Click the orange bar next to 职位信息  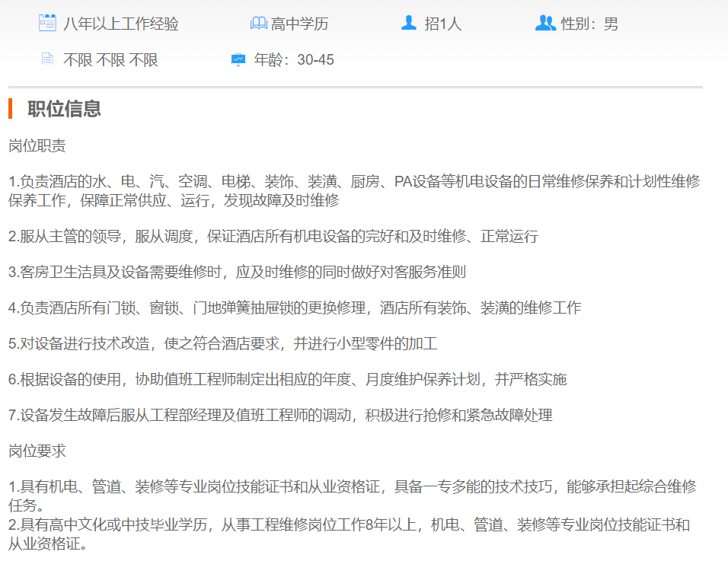click(x=11, y=109)
